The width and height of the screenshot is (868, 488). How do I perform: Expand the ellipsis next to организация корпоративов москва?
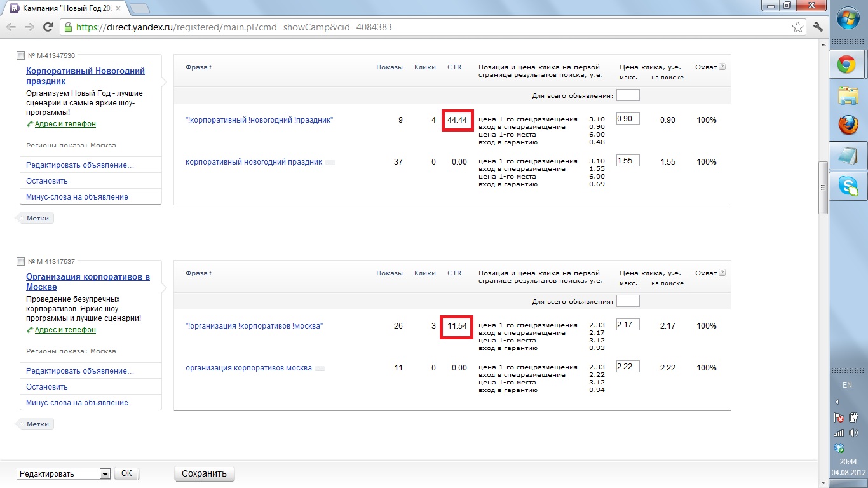(x=320, y=369)
